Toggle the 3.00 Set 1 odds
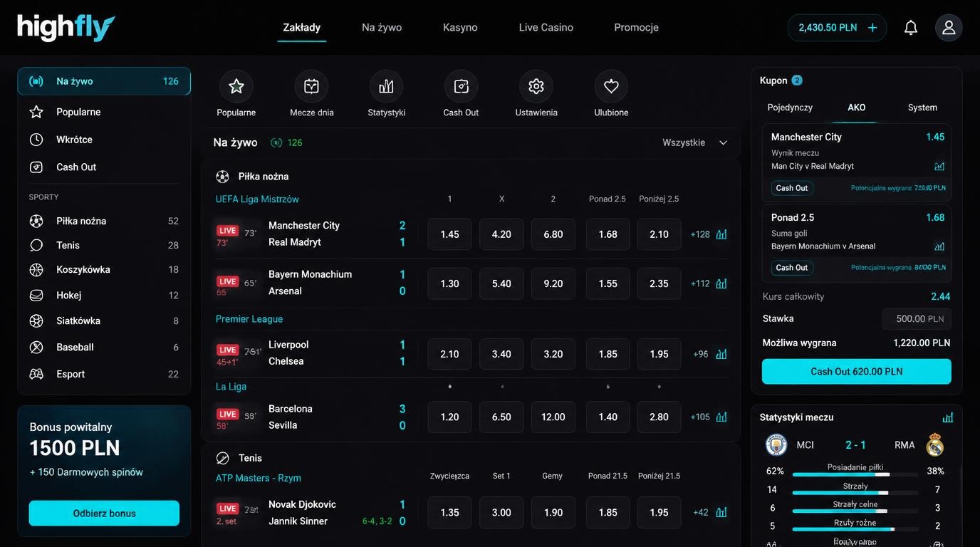 (x=501, y=512)
